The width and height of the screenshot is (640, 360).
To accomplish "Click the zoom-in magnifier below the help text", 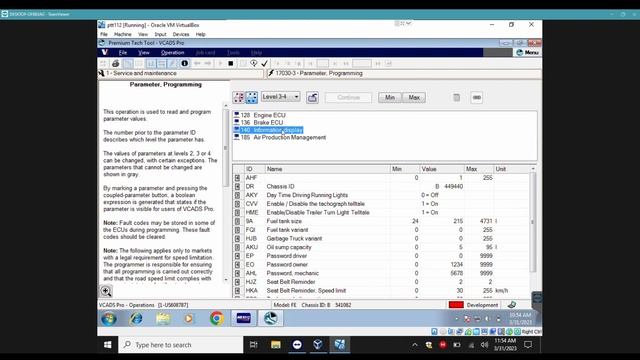I will [x=106, y=291].
